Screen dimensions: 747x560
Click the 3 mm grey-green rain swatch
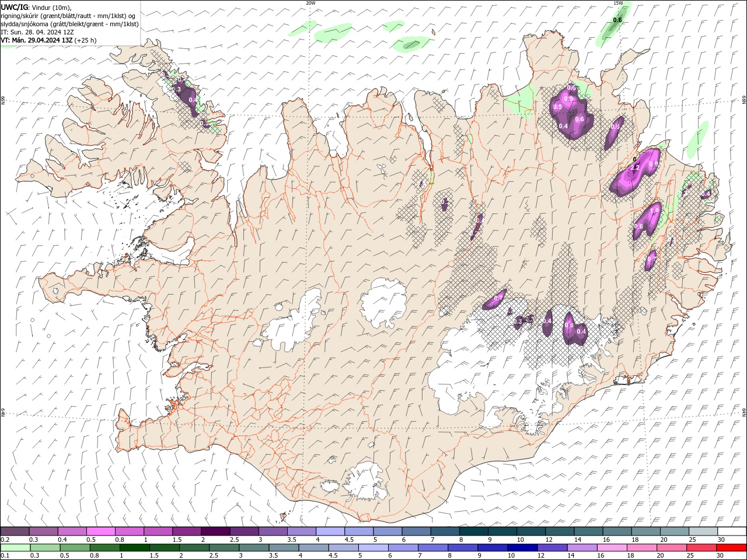click(254, 548)
